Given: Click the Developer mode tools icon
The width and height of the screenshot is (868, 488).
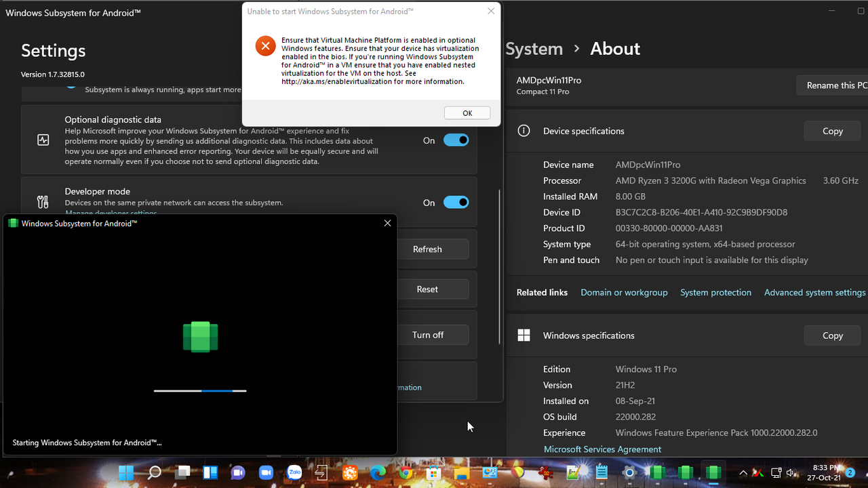Looking at the screenshot, I should [x=43, y=202].
